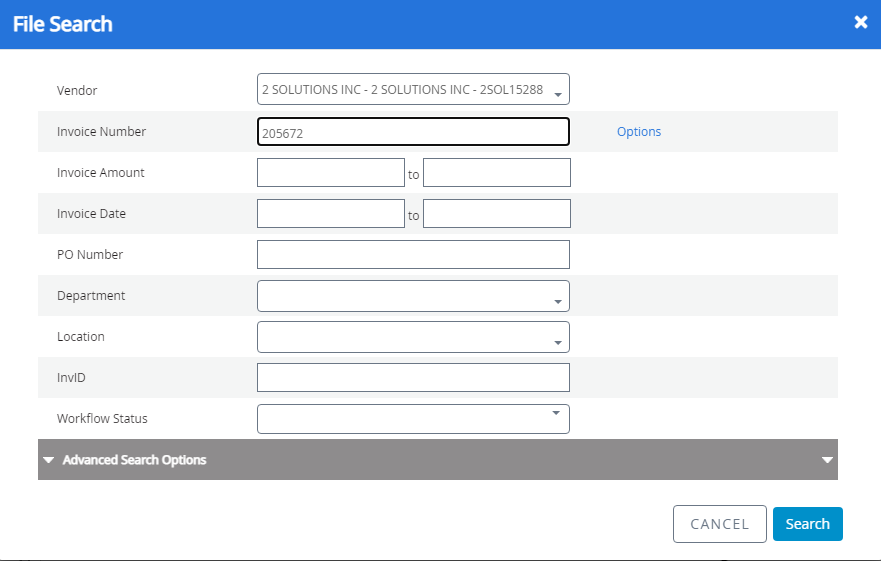Image resolution: width=881 pixels, height=561 pixels.
Task: Run the query with the Search button
Action: point(807,524)
